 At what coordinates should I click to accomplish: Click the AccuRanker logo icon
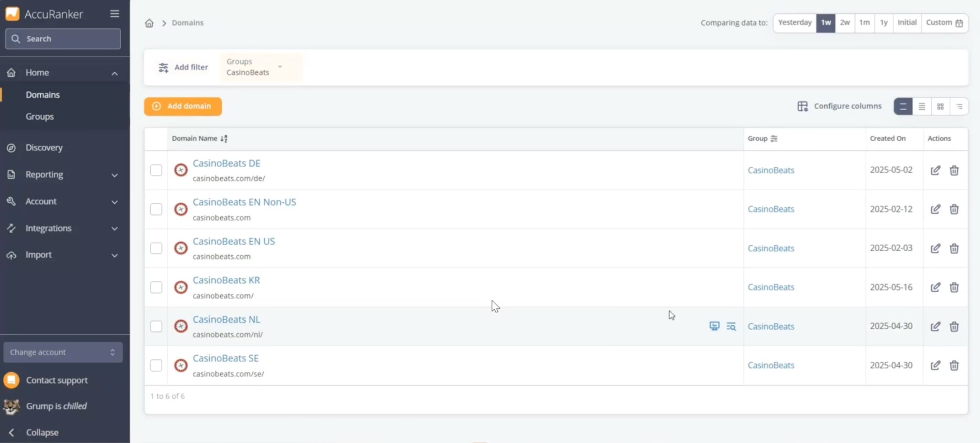coord(12,14)
